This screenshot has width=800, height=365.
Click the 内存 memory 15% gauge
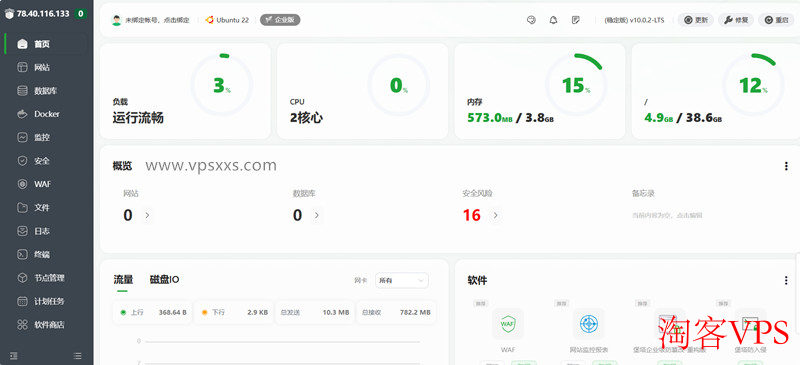(x=576, y=85)
